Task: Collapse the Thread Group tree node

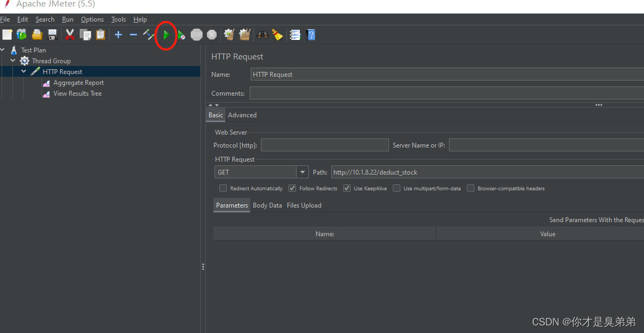Action: pyautogui.click(x=13, y=61)
